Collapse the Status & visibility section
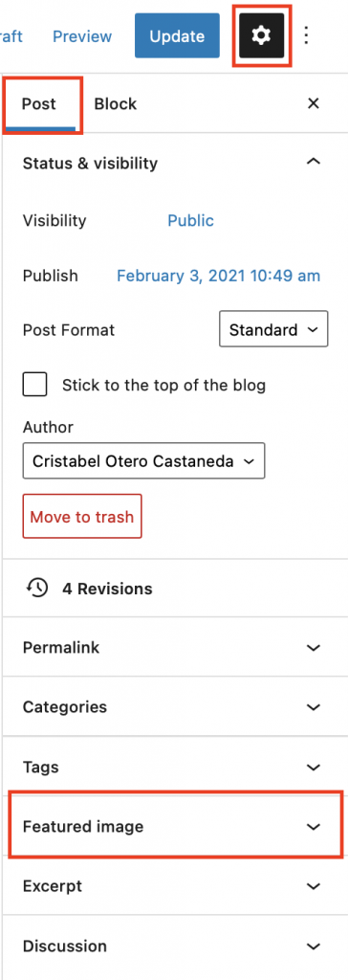Screen dimensions: 348x980 [314, 163]
